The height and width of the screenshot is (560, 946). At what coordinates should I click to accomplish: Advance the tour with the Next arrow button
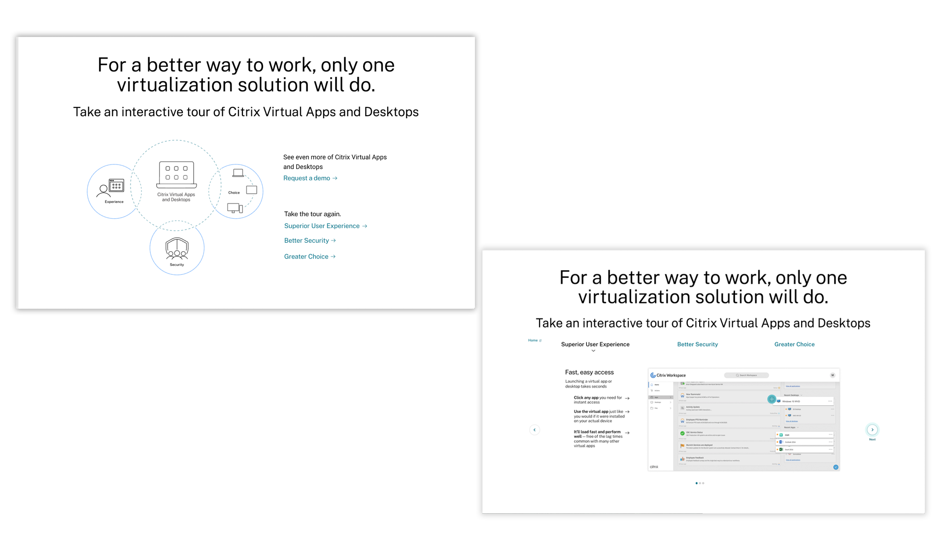pos(872,429)
